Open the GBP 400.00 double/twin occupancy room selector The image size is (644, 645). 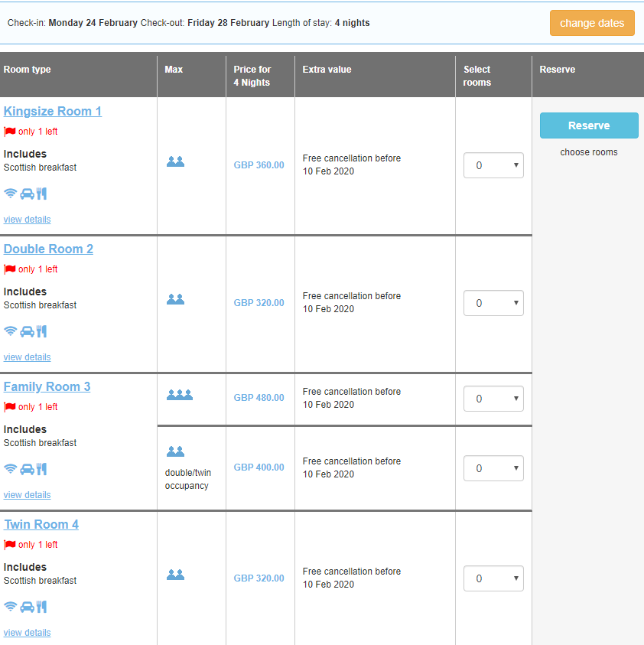[x=493, y=468]
